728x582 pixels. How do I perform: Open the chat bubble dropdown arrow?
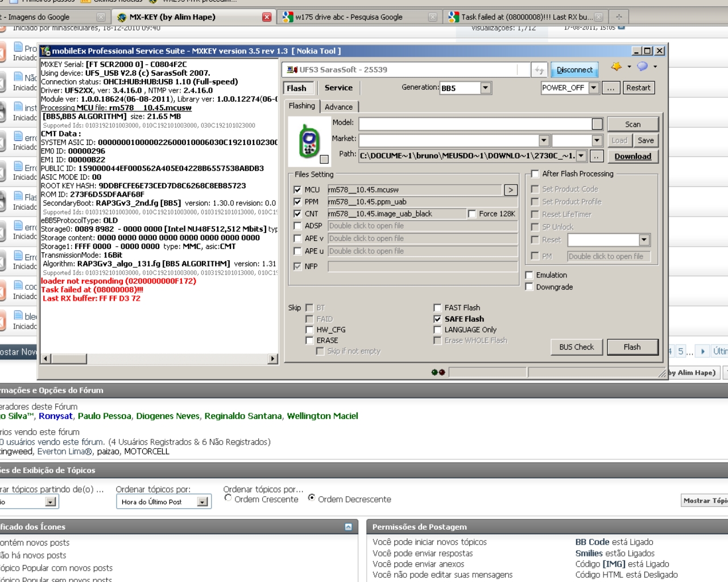tap(655, 67)
